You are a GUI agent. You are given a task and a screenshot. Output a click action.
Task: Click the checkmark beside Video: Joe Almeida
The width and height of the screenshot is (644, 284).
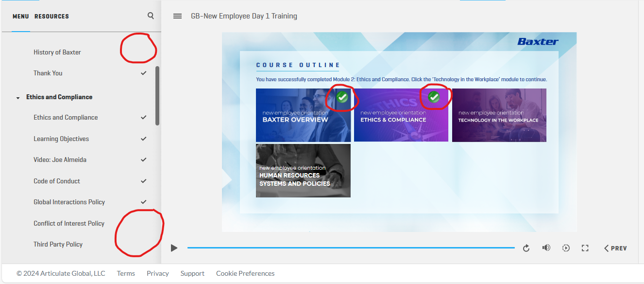coord(143,160)
